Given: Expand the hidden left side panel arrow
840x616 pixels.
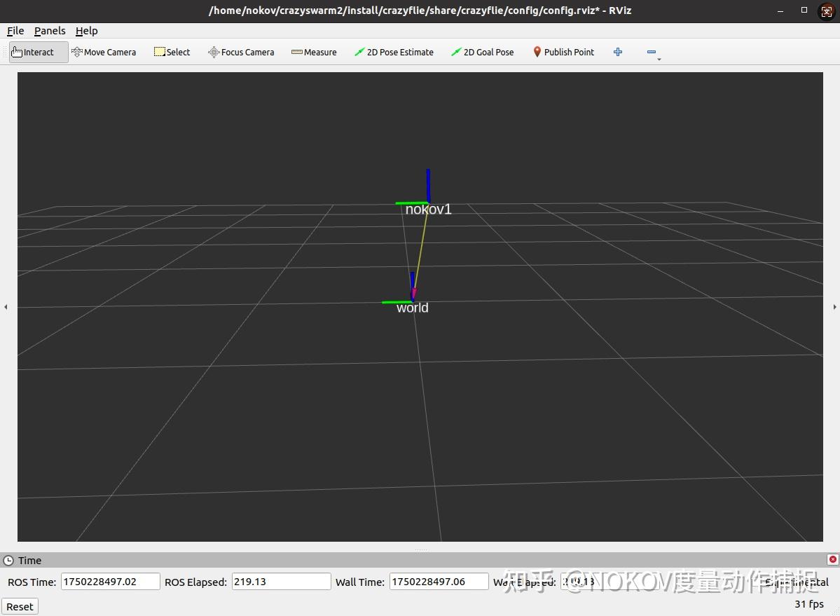Looking at the screenshot, I should [6, 307].
